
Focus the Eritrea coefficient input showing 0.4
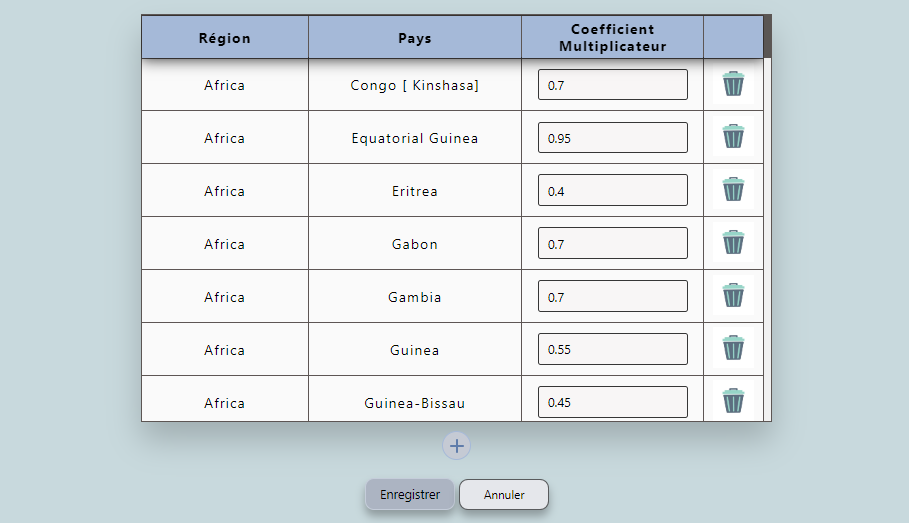tap(613, 190)
